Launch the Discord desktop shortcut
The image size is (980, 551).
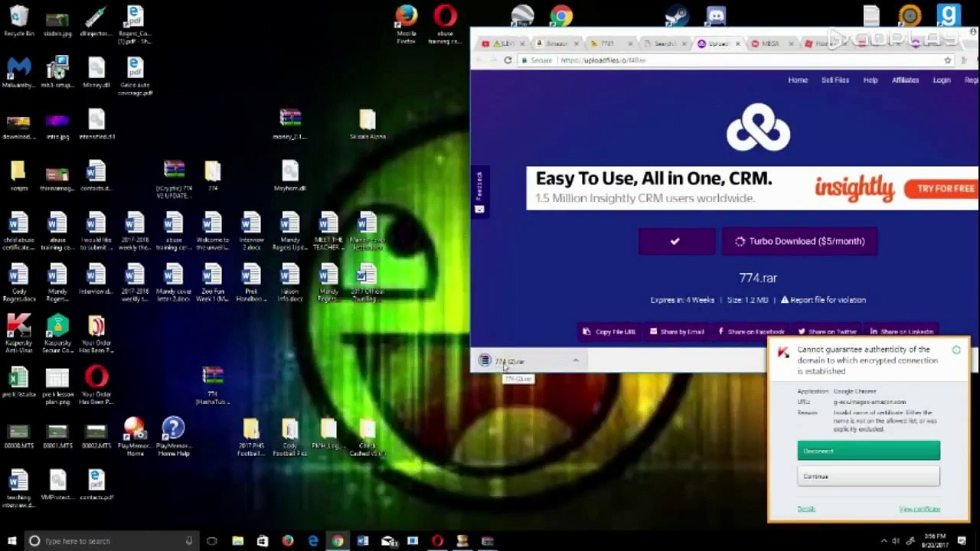coord(716,15)
